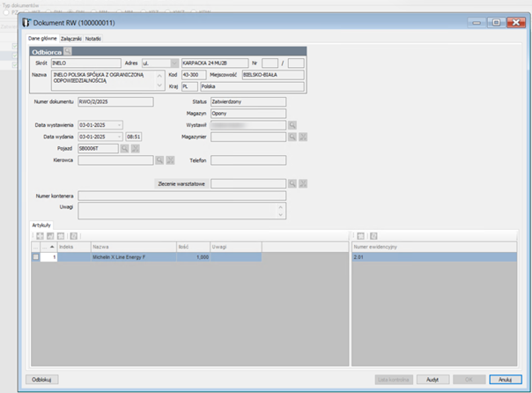This screenshot has height=393, width=532.
Task: Expand the Data wystawienia date dropdown
Action: [x=119, y=126]
